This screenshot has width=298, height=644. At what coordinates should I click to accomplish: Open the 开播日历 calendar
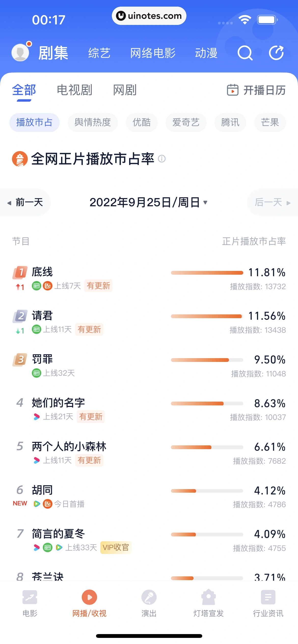coord(256,90)
